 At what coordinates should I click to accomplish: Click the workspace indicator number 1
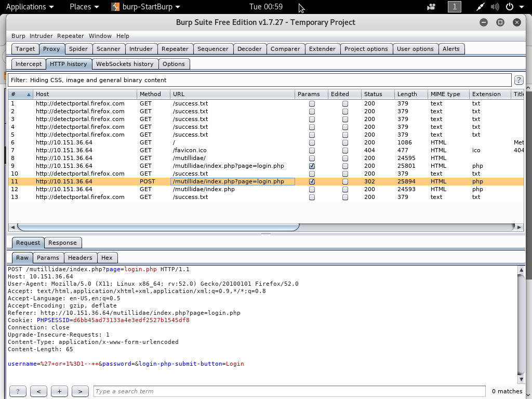click(x=455, y=7)
